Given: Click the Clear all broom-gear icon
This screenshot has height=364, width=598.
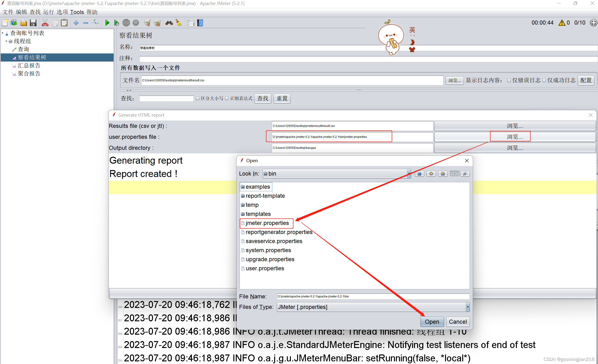Looking at the screenshot, I should (x=157, y=23).
